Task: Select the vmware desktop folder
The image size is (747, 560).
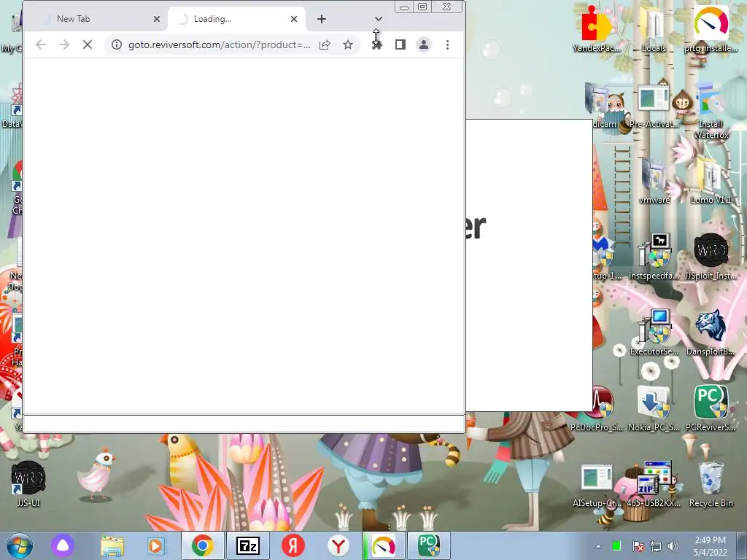Action: click(x=654, y=182)
